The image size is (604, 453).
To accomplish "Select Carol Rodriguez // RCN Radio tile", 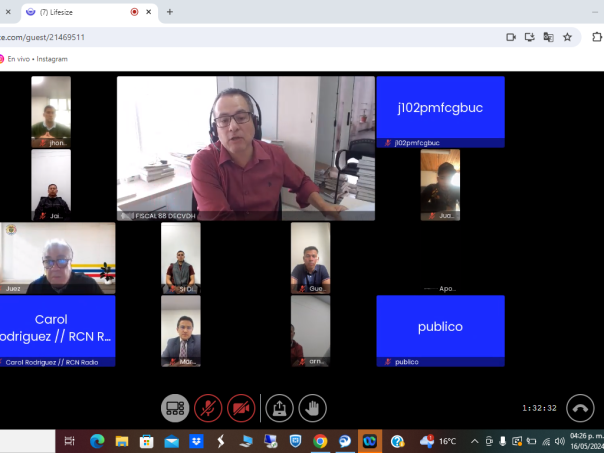I will [x=57, y=327].
